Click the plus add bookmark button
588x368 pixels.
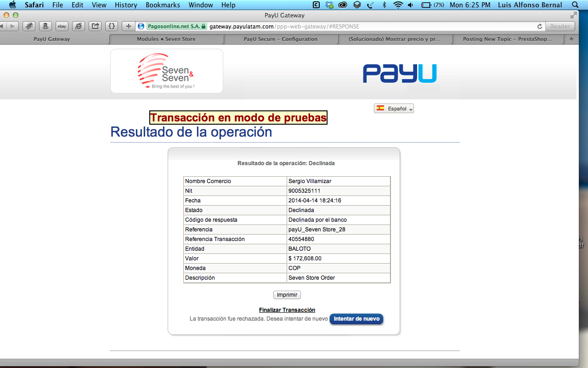129,26
